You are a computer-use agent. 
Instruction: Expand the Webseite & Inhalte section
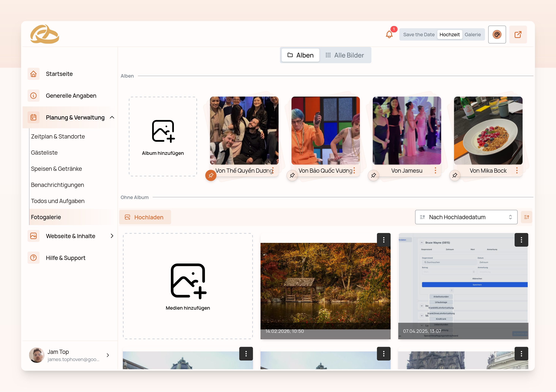(112, 236)
